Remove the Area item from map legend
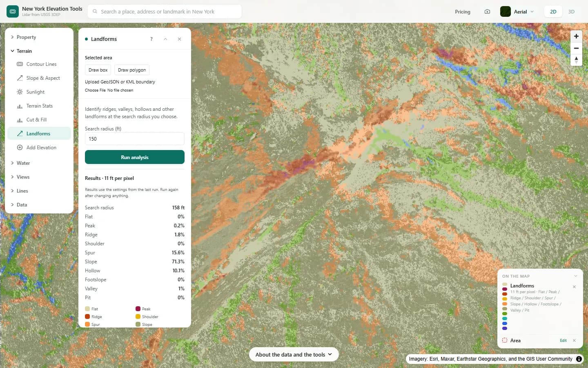588x368 pixels. coord(574,340)
